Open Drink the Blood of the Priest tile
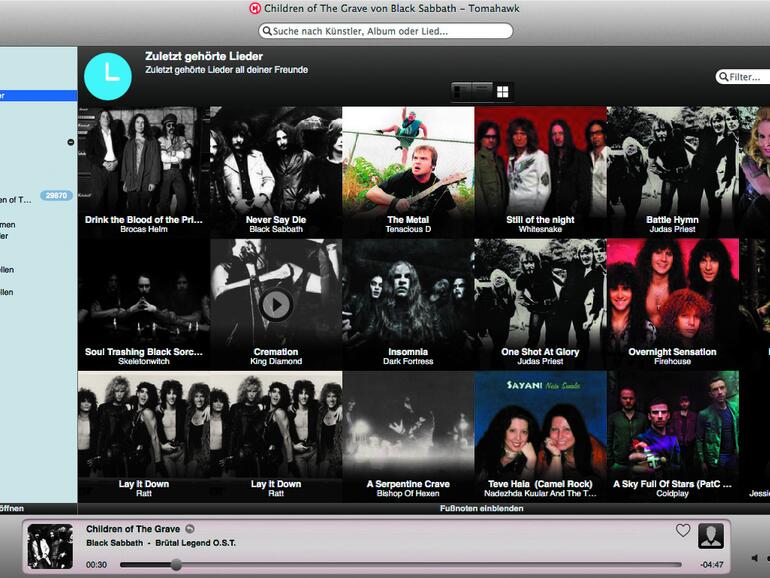 (144, 172)
